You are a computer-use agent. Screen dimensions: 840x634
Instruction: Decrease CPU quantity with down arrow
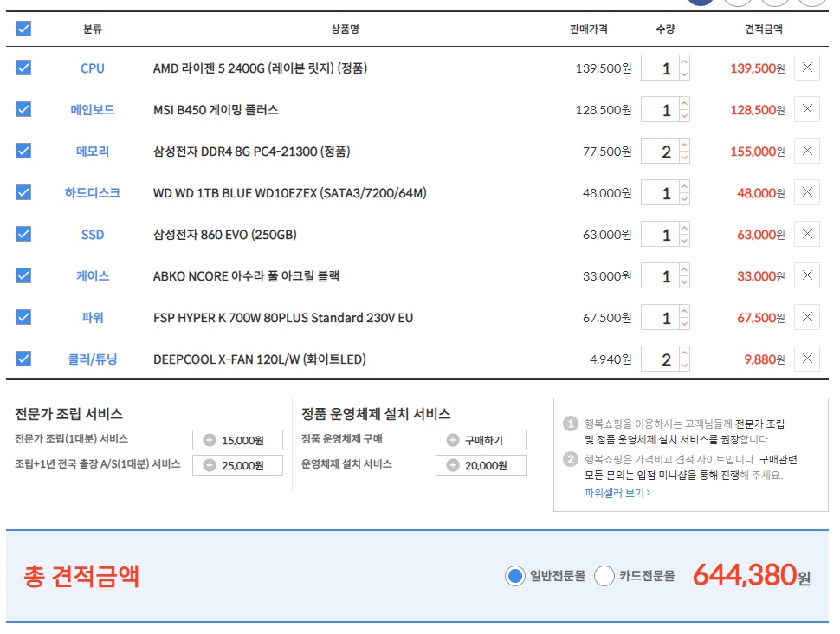tap(684, 74)
